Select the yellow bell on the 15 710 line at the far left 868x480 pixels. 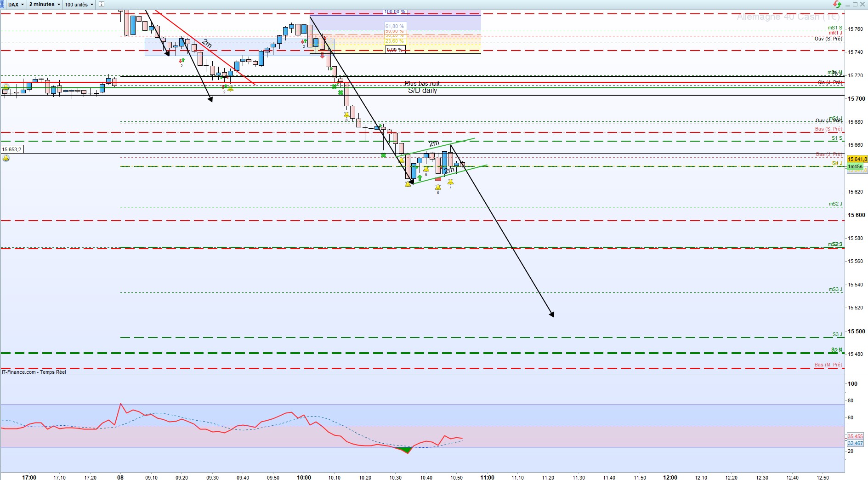click(x=6, y=87)
